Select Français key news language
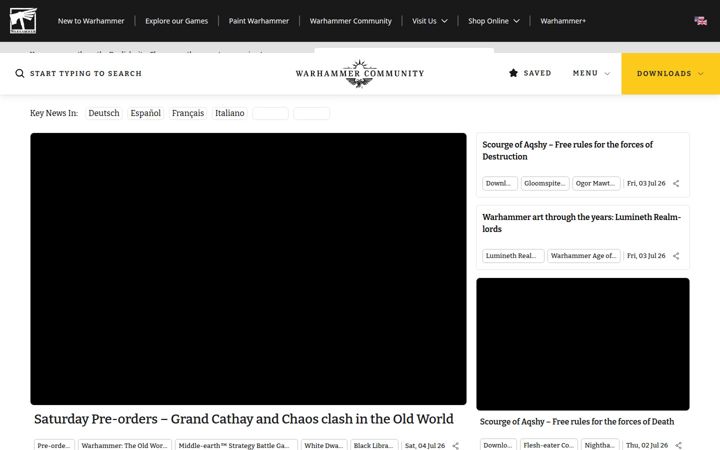This screenshot has width=720, height=450. (x=188, y=113)
